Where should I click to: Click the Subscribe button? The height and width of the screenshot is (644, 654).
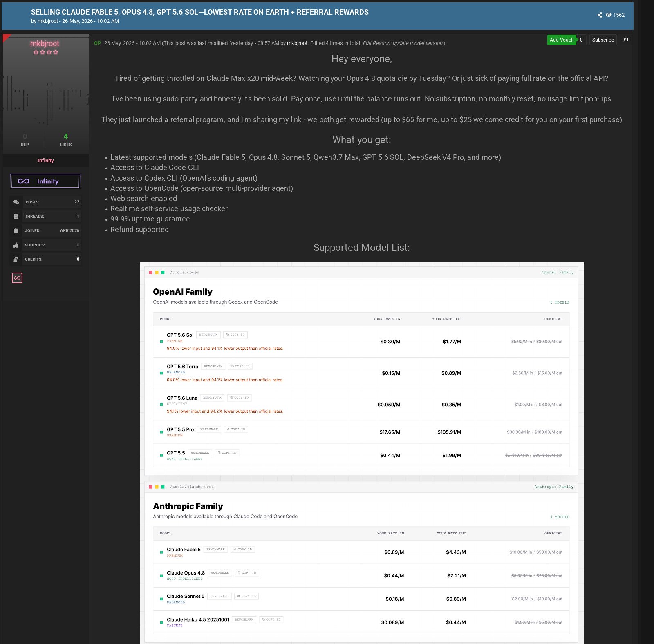pos(603,40)
